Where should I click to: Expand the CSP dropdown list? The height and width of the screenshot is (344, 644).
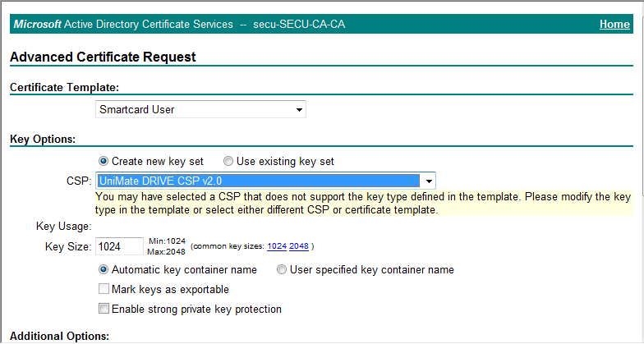pos(266,181)
